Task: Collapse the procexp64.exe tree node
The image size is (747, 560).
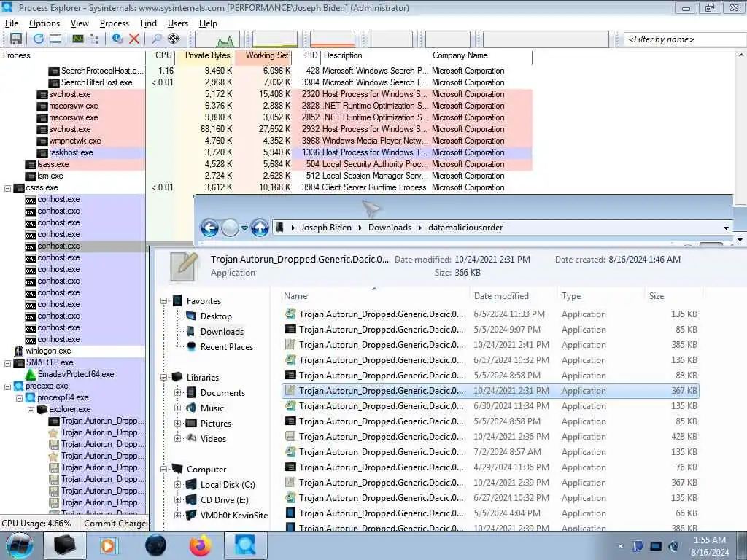Action: coord(19,398)
